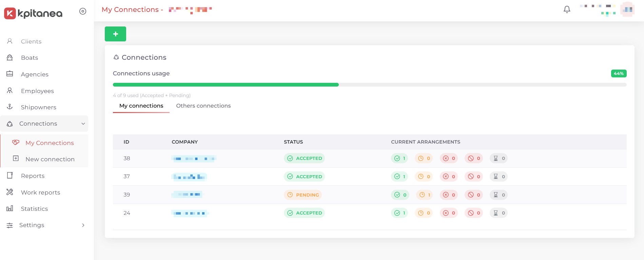Open Clients in the sidebar
The image size is (644, 260).
[31, 41]
